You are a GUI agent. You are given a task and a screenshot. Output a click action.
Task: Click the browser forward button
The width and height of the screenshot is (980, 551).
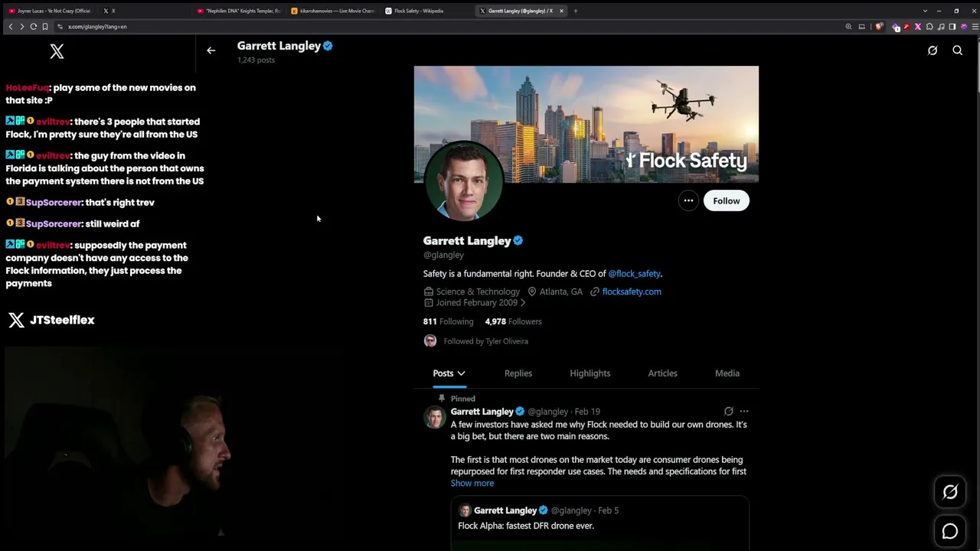(x=21, y=27)
